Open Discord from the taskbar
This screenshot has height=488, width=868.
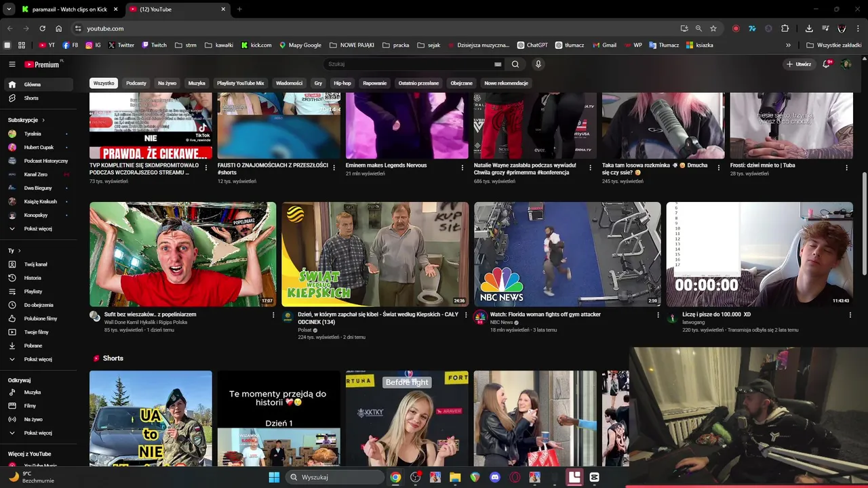[x=495, y=477]
